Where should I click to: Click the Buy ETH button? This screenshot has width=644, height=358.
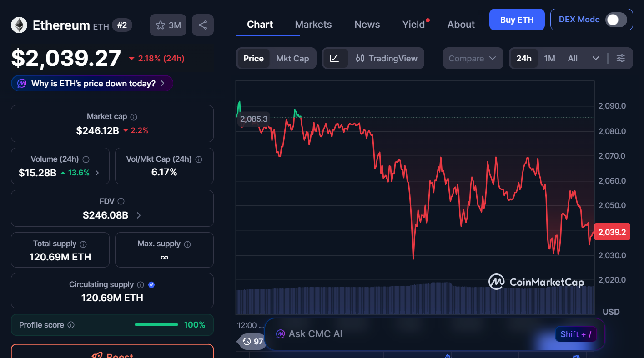tap(517, 20)
